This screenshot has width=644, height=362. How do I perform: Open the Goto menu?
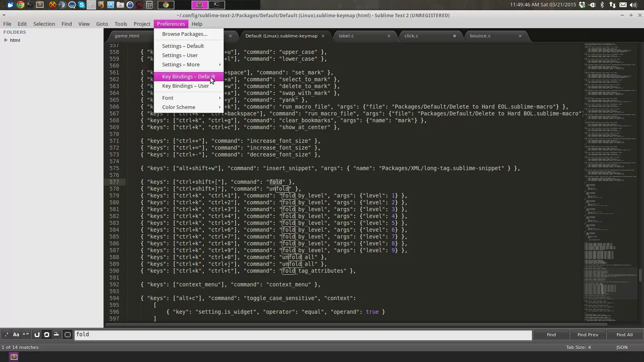[x=102, y=24]
